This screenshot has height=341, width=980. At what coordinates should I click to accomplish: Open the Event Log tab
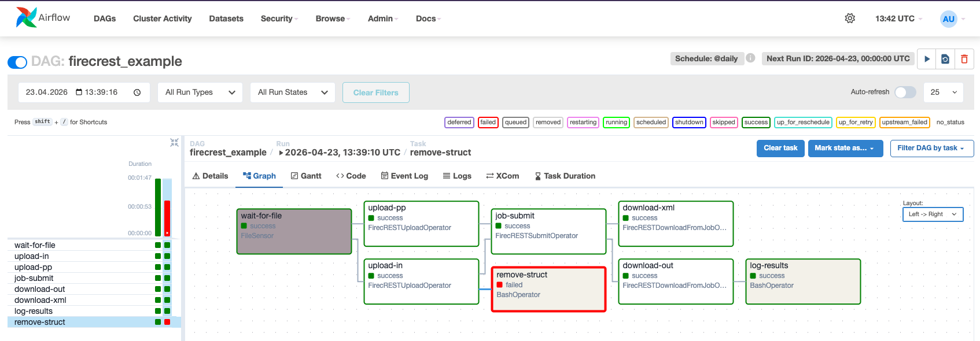click(x=404, y=176)
